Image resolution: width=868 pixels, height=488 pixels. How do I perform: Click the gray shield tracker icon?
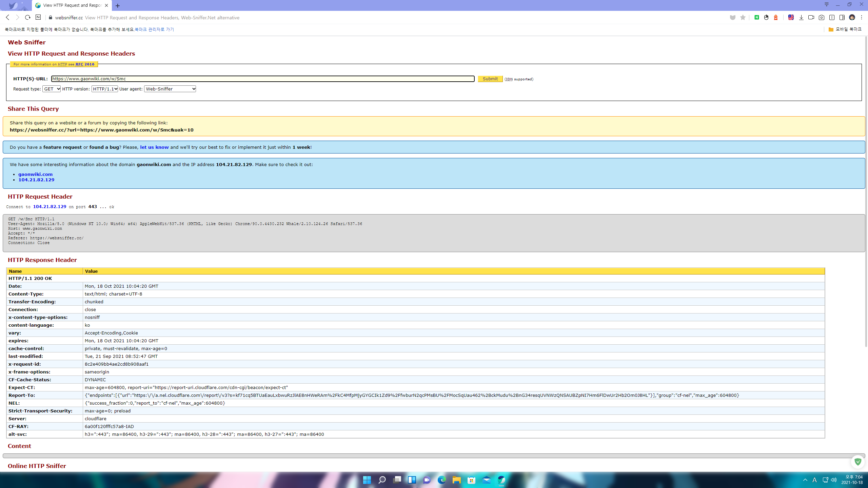point(732,18)
